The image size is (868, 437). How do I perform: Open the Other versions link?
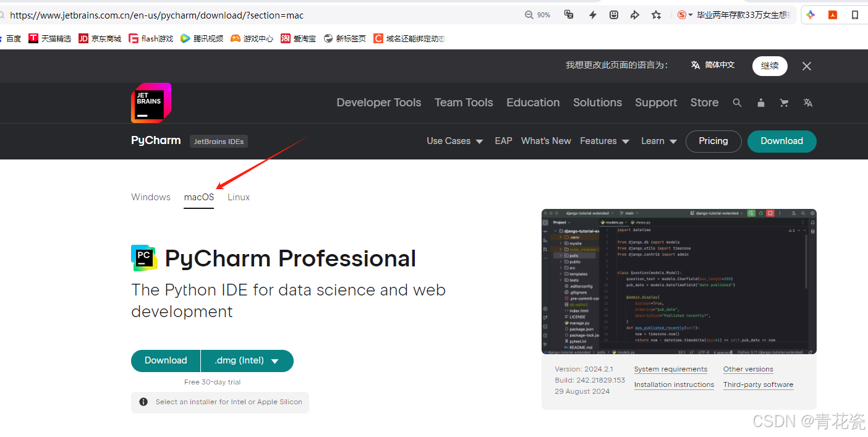(748, 369)
